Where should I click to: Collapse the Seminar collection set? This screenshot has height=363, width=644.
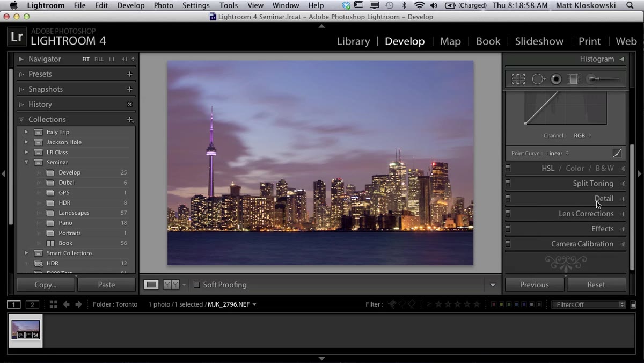coord(26,162)
